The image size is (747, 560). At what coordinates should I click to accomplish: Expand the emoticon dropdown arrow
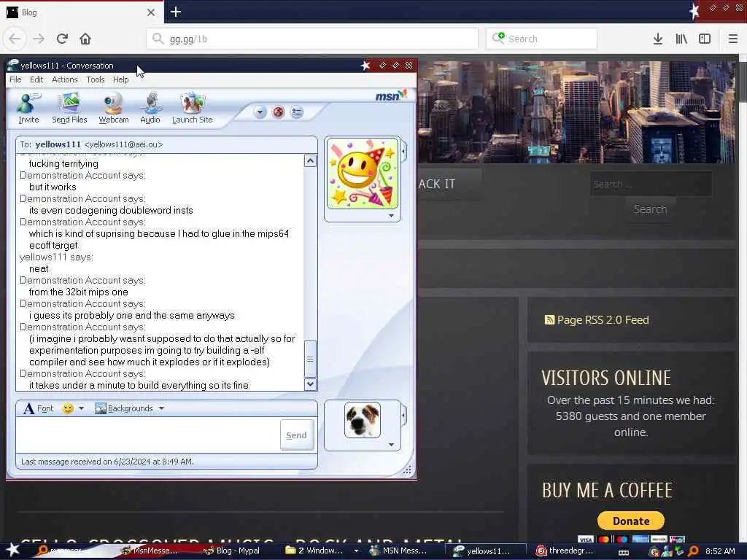[81, 408]
